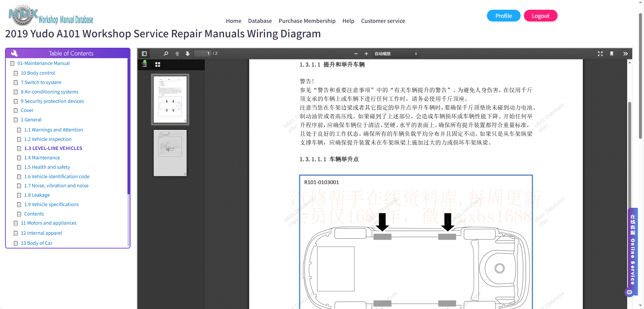Open 11 Motors and appliances section
The height and width of the screenshot is (309, 644).
[x=49, y=223]
